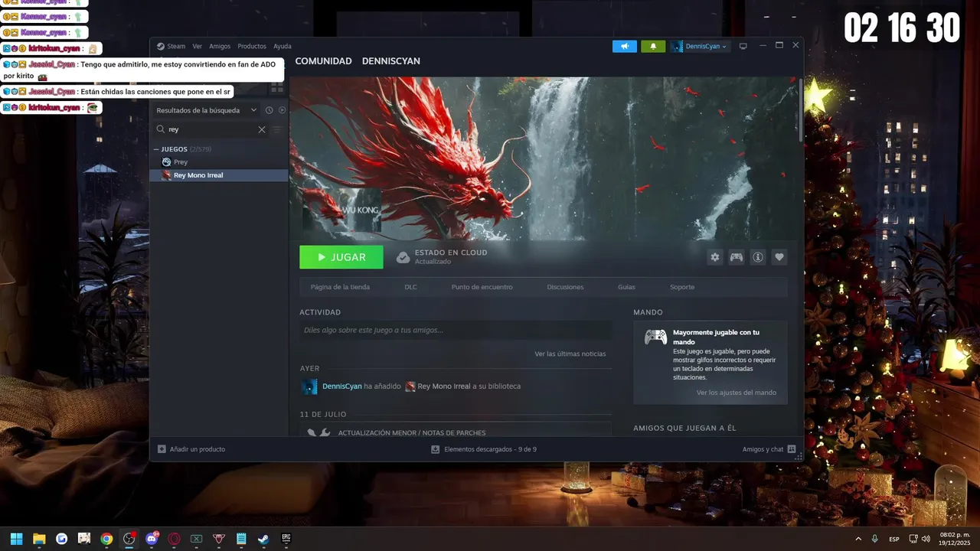Show hidden system tray icons
The width and height of the screenshot is (980, 551).
857,539
